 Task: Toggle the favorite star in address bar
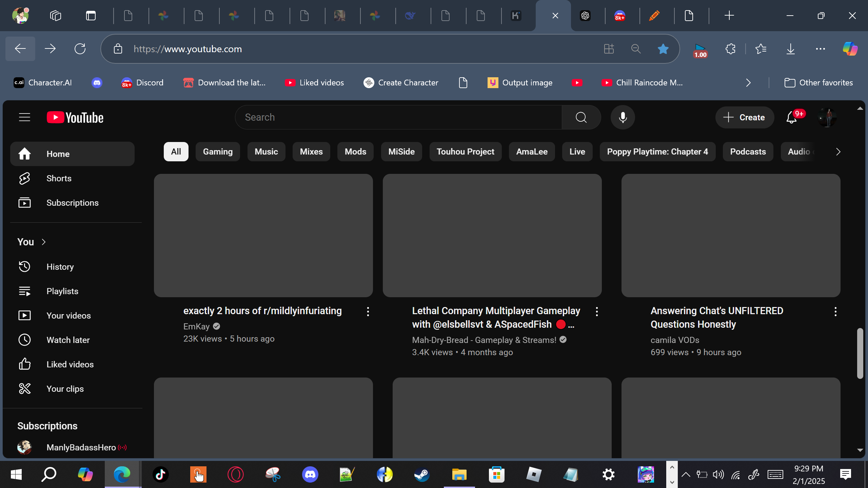(663, 49)
